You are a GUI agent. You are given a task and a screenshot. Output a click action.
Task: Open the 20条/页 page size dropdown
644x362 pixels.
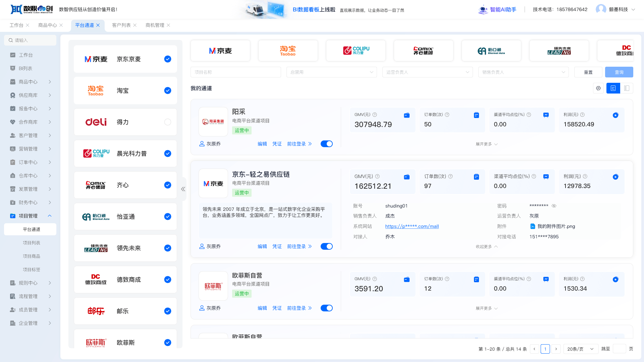click(x=581, y=349)
